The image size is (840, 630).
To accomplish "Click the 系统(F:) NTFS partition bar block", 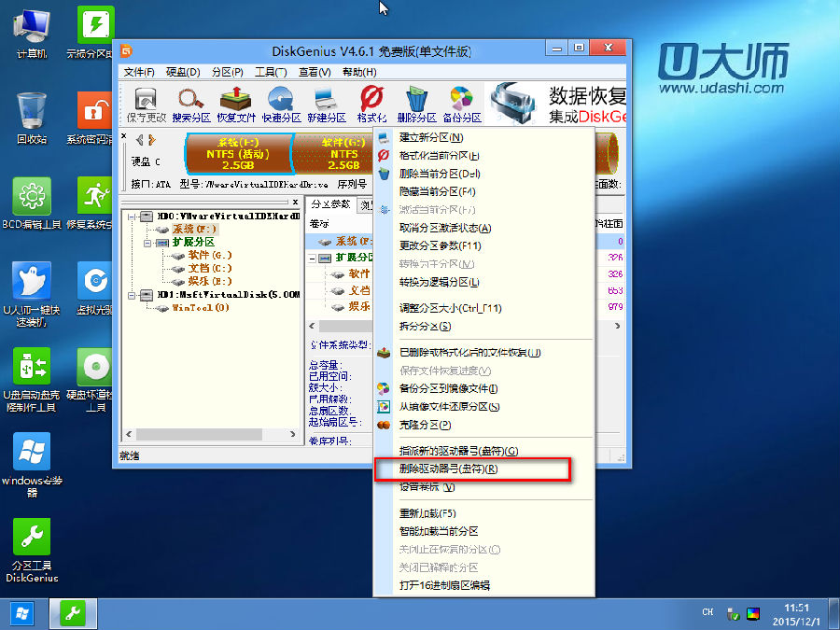I will pyautogui.click(x=237, y=154).
